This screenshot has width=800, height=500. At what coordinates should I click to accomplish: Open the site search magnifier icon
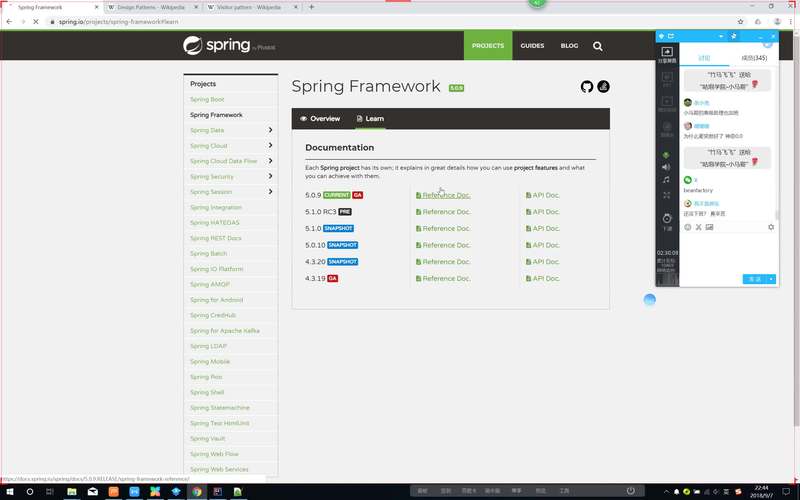tap(597, 46)
